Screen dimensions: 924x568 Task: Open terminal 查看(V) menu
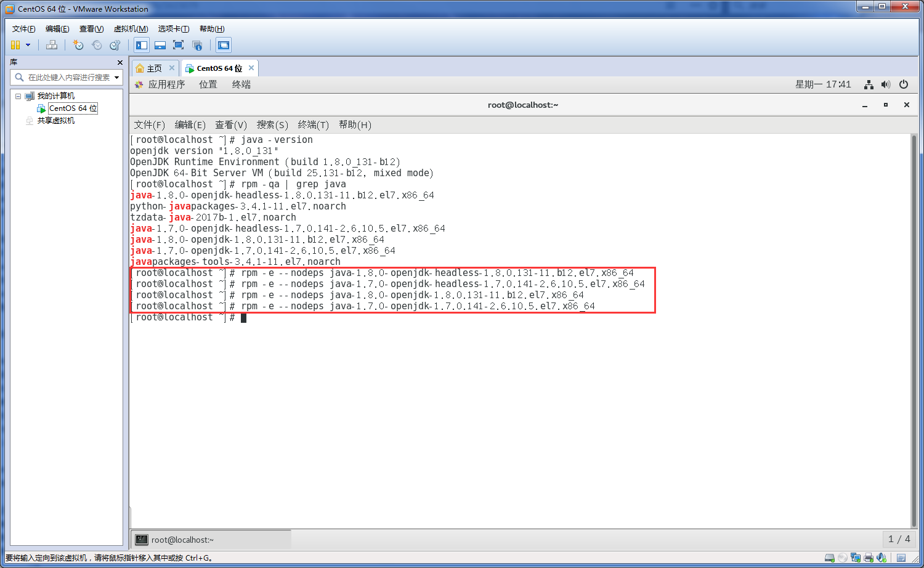click(231, 125)
